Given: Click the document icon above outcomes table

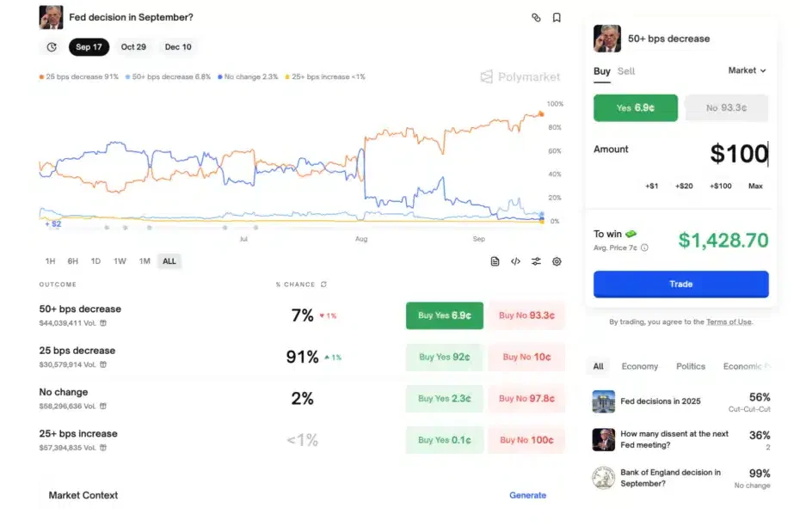Looking at the screenshot, I should pos(495,261).
